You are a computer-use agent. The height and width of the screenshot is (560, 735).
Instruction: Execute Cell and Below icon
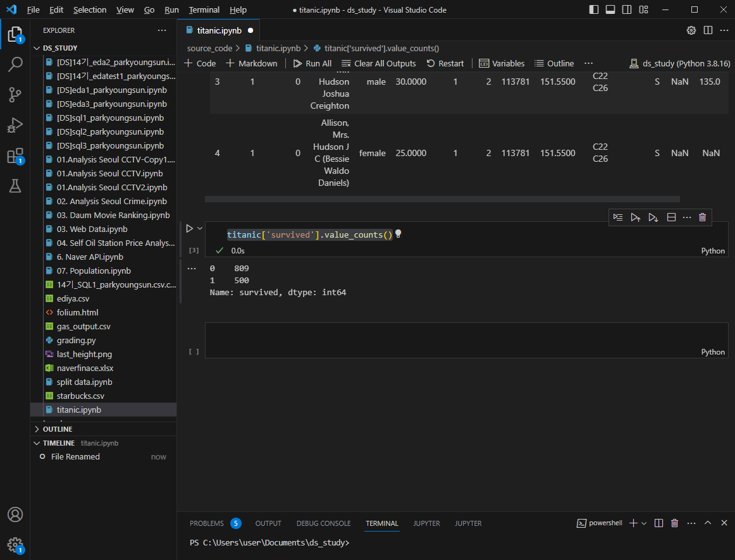653,217
